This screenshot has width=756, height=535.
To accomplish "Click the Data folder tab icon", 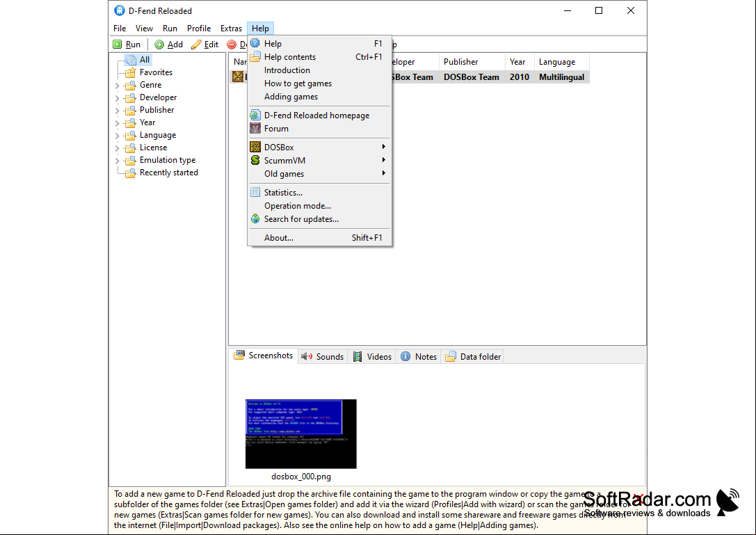I will point(450,356).
